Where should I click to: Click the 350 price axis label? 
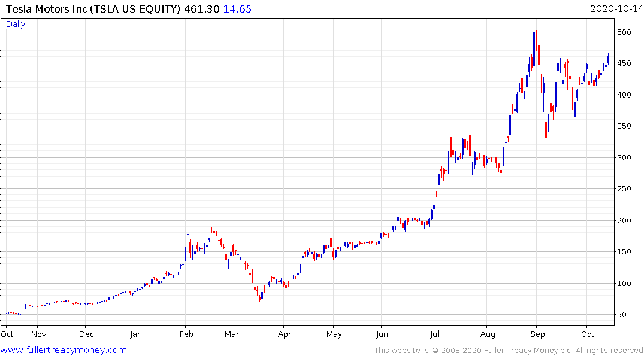coord(624,126)
